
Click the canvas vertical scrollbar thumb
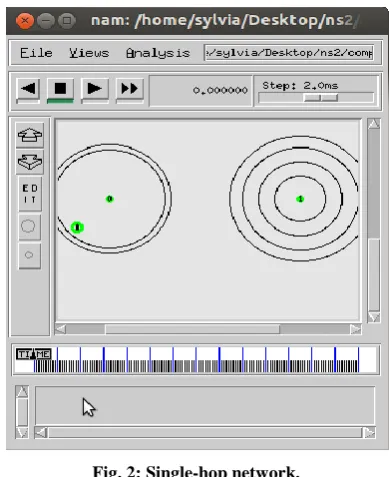374,274
